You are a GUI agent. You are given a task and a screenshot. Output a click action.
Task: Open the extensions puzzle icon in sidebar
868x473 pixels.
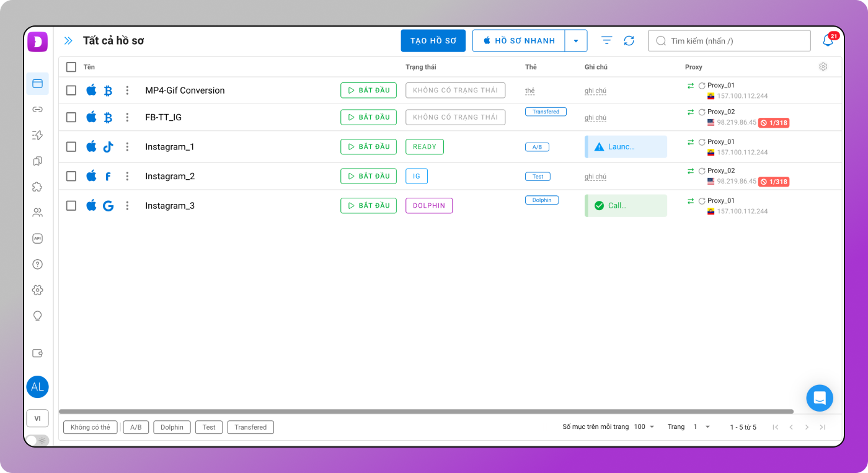(x=37, y=187)
